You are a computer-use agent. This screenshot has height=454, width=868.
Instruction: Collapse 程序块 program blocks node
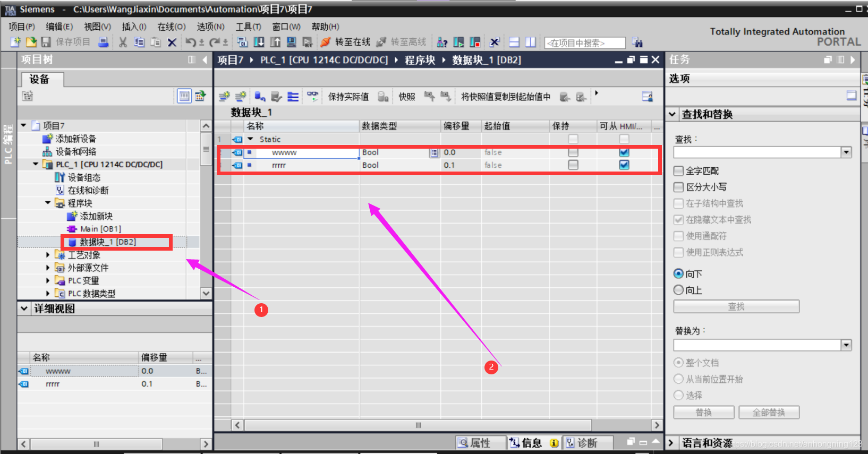click(x=48, y=203)
